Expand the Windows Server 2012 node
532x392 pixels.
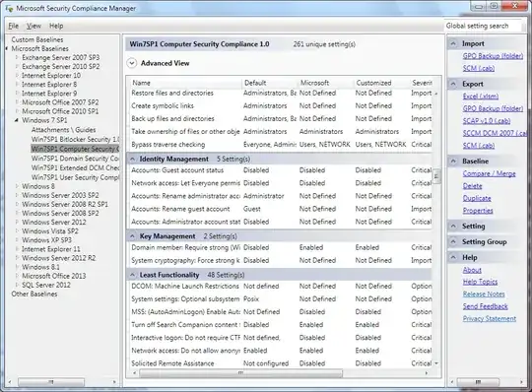(x=17, y=223)
